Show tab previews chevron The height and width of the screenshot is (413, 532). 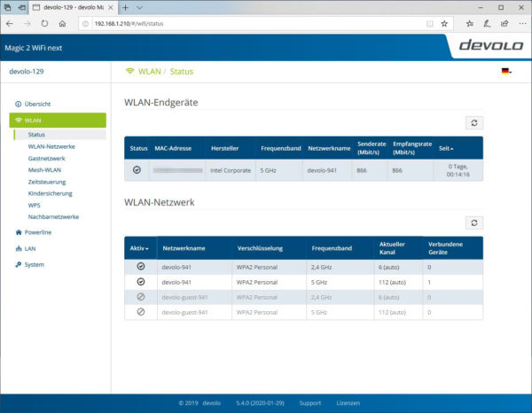139,7
